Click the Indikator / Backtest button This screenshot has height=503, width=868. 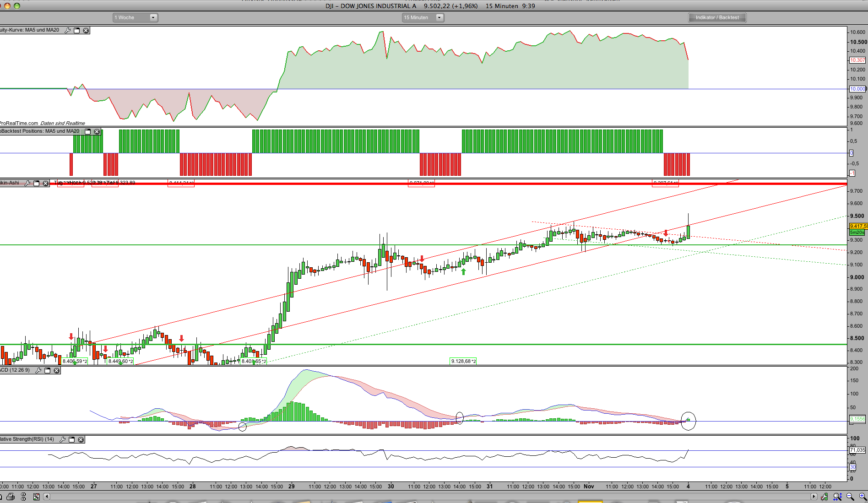[x=717, y=17]
